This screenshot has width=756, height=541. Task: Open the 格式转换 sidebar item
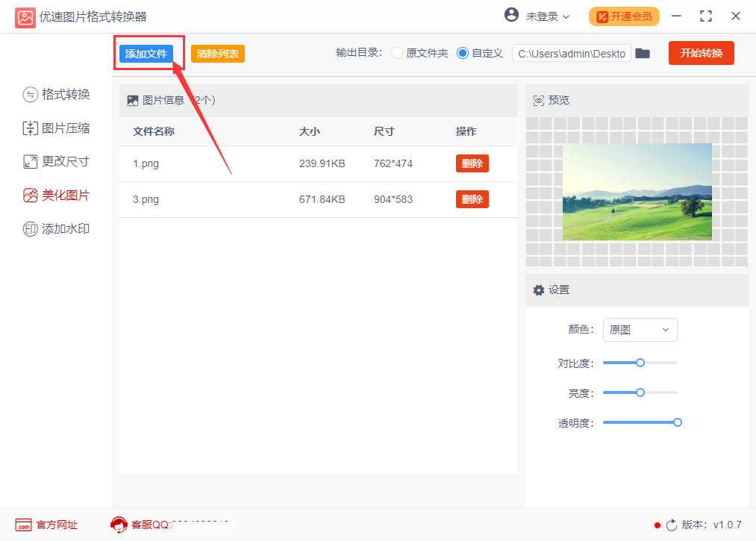point(57,95)
